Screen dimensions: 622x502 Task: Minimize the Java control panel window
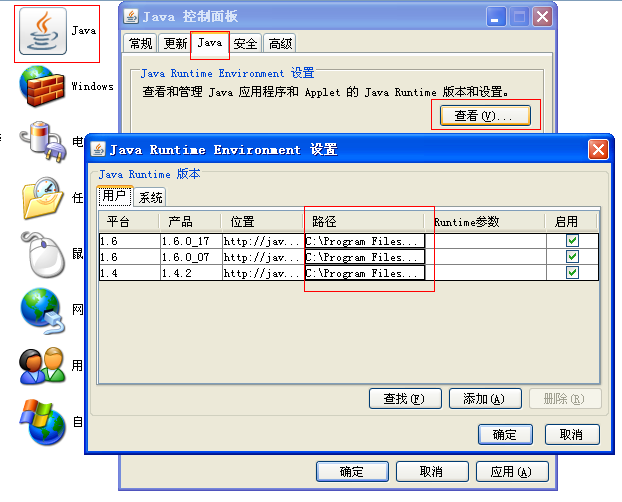pyautogui.click(x=496, y=17)
